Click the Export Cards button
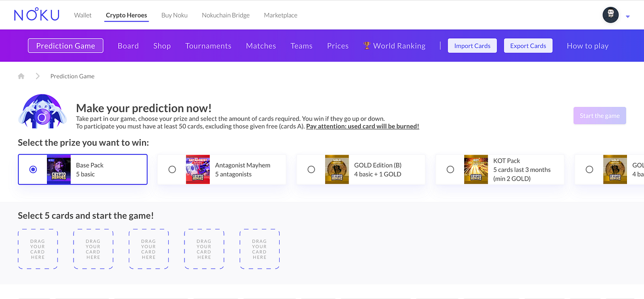 pos(528,46)
